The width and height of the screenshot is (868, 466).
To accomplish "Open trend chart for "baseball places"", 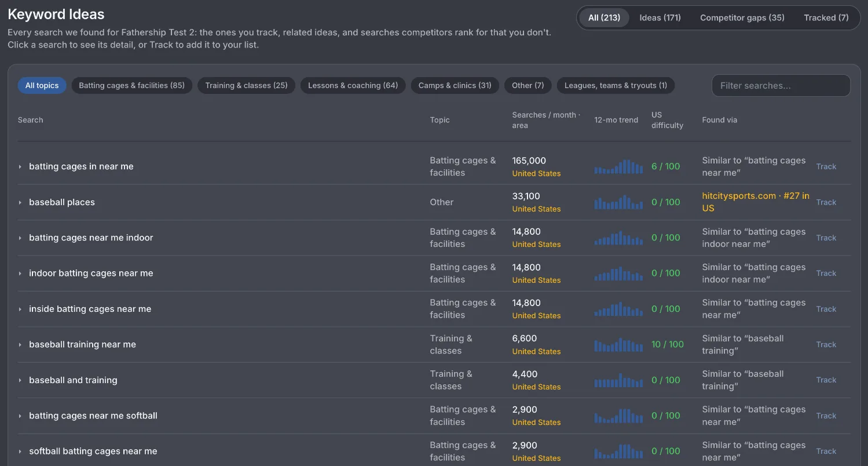I will coord(618,202).
